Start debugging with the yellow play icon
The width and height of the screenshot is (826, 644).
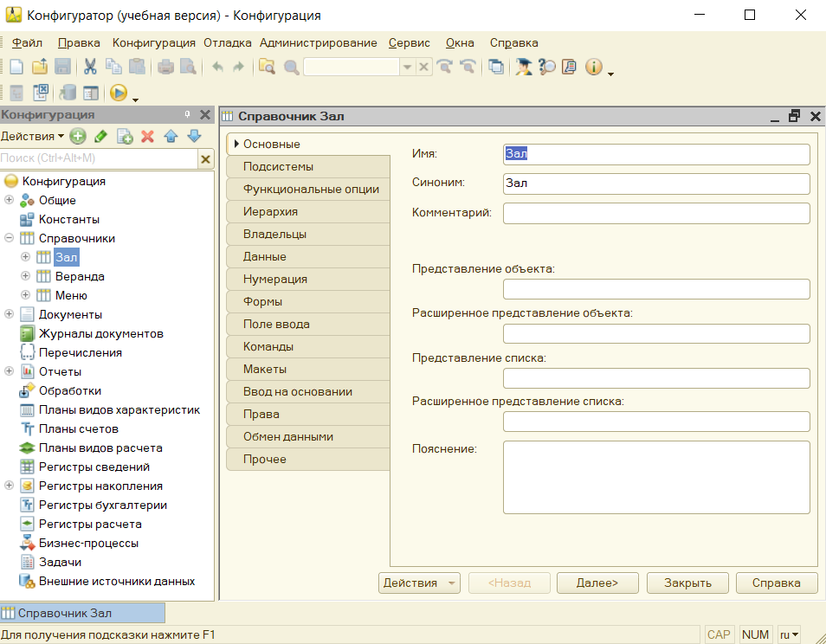119,93
